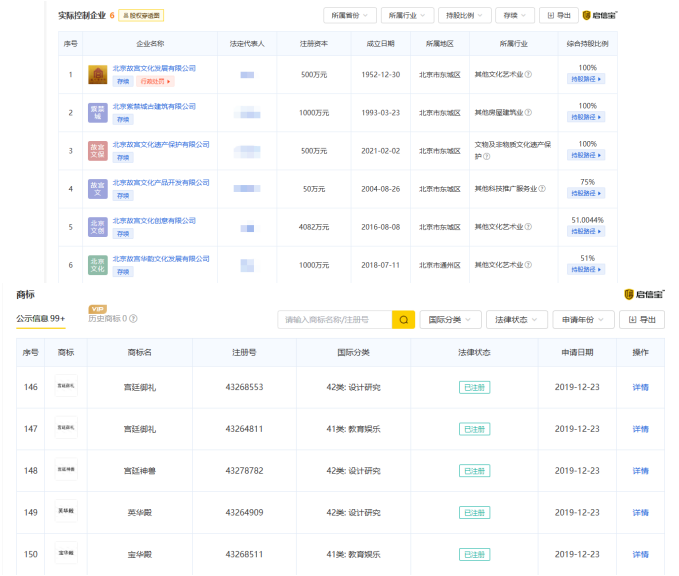679x576 pixels.
Task: Open 持股路径 for the 75% row
Action: tap(586, 193)
